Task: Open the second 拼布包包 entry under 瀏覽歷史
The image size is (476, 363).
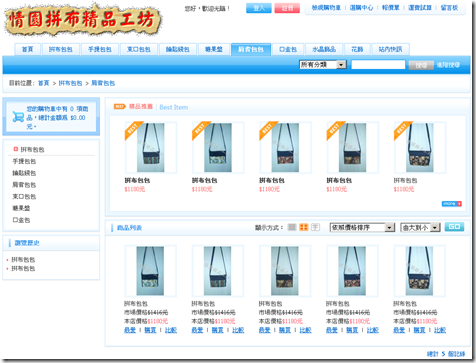Action: coord(23,268)
